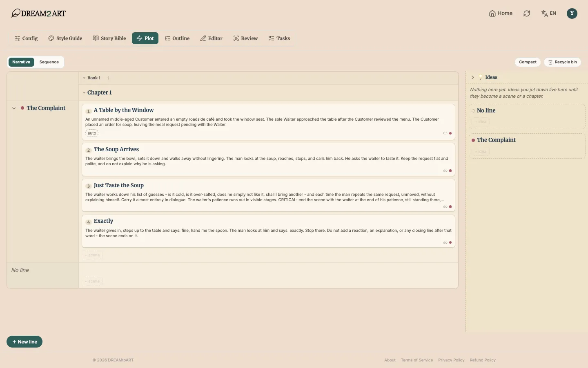Click red line dot on A Table by the Window
The width and height of the screenshot is (588, 368).
450,133
